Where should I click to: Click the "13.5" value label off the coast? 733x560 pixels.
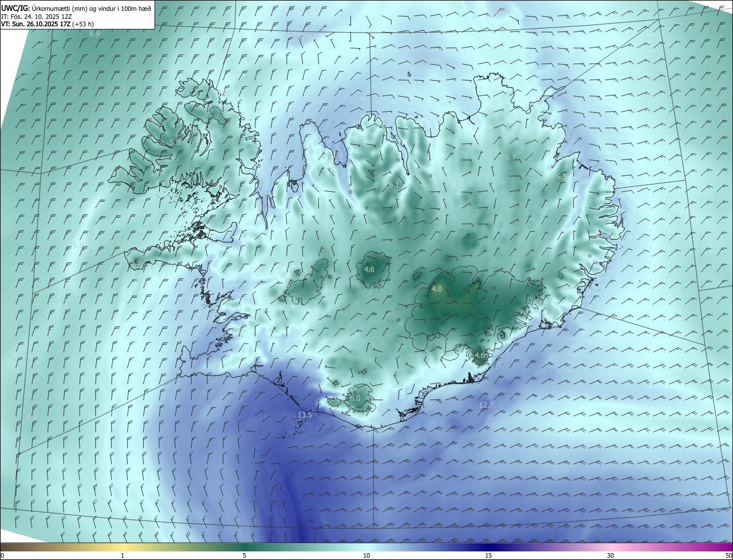pos(305,415)
